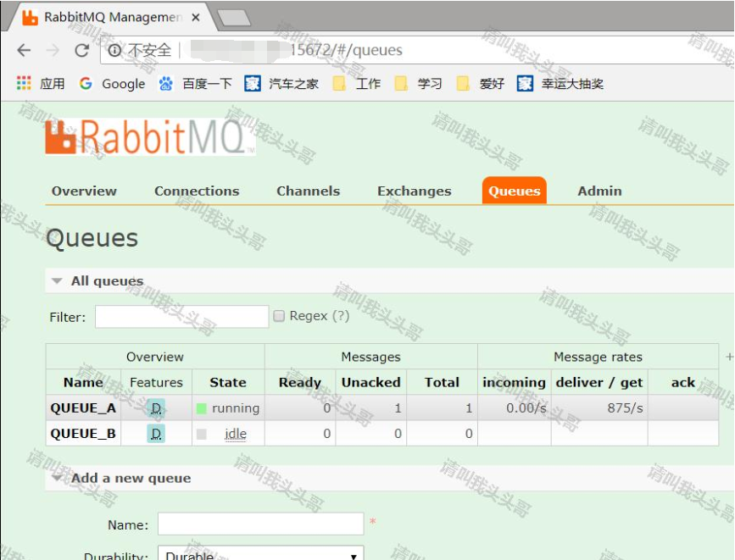Click the running state text of QUEUE_A
The width and height of the screenshot is (735, 560).
pyautogui.click(x=236, y=408)
